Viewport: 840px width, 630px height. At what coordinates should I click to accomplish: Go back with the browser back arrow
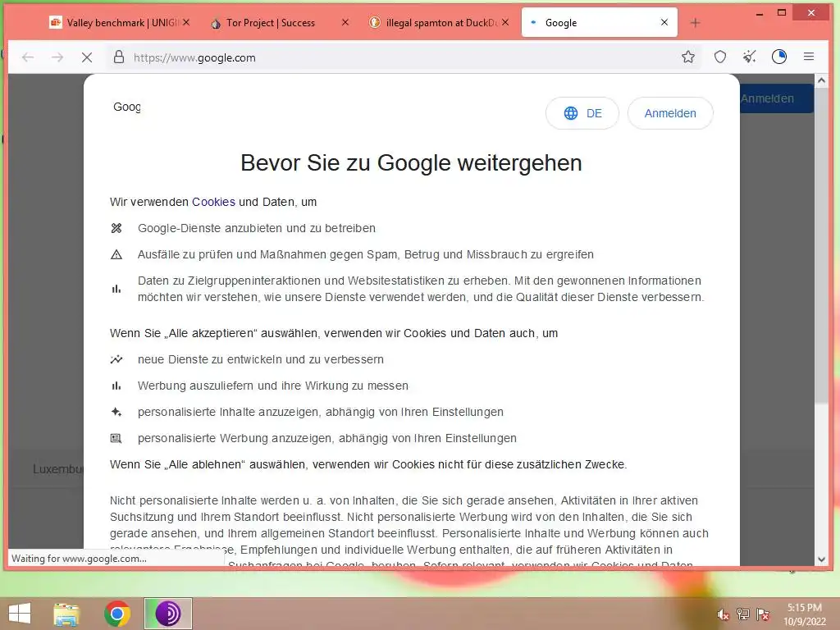coord(28,57)
